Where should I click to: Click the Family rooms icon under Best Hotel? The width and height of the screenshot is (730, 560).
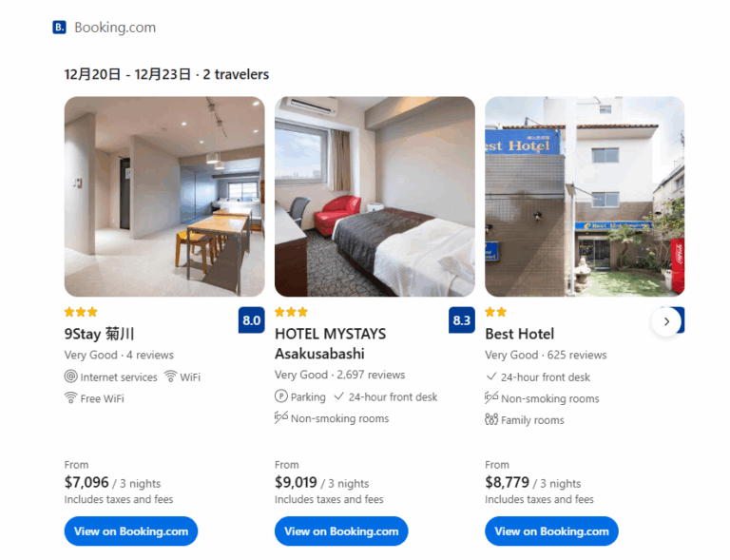[491, 419]
